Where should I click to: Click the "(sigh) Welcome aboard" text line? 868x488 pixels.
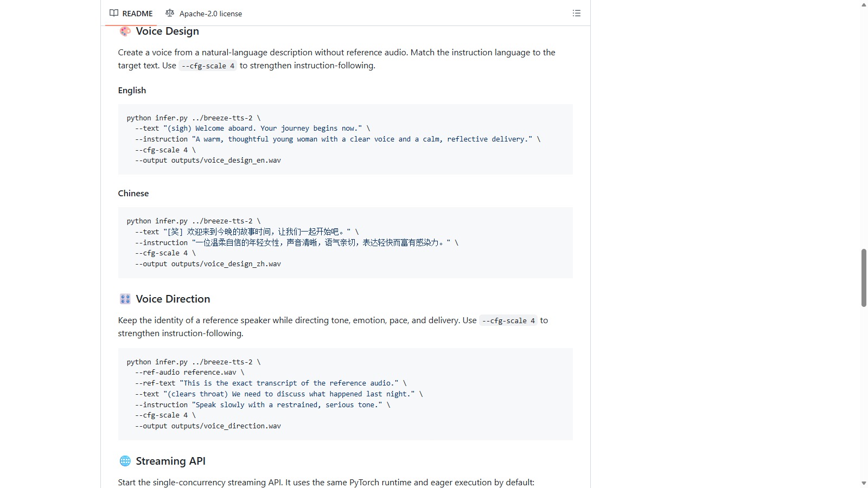[252, 129]
